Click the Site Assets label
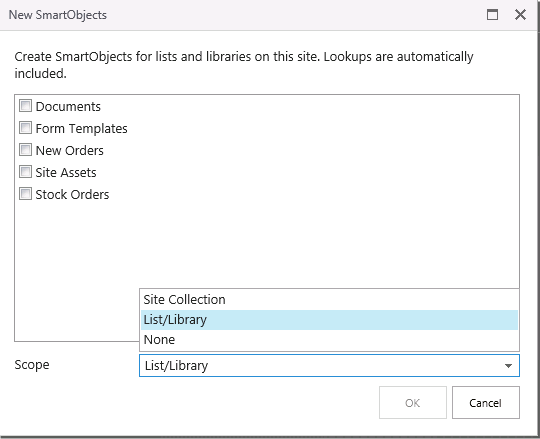This screenshot has height=439, width=540. coord(66,173)
